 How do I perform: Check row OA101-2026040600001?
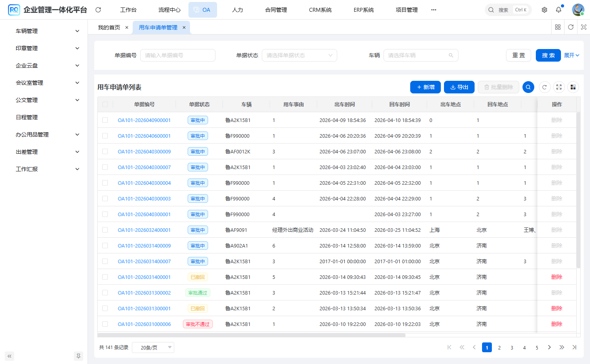[x=105, y=136]
